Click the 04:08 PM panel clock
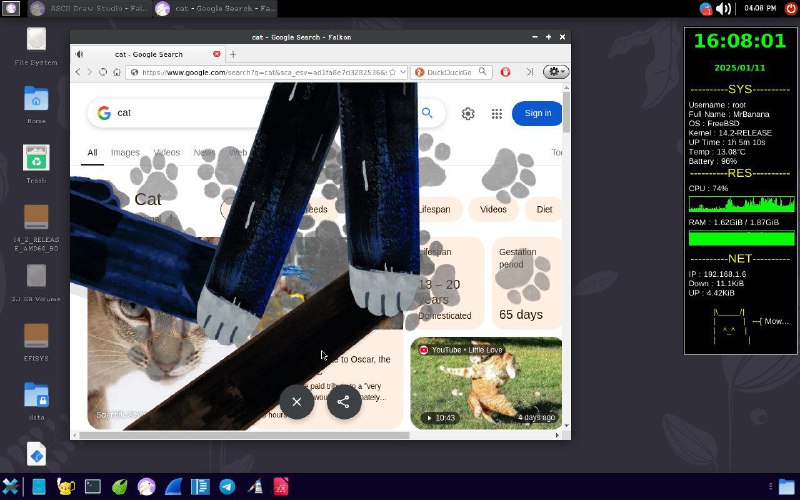 [760, 8]
